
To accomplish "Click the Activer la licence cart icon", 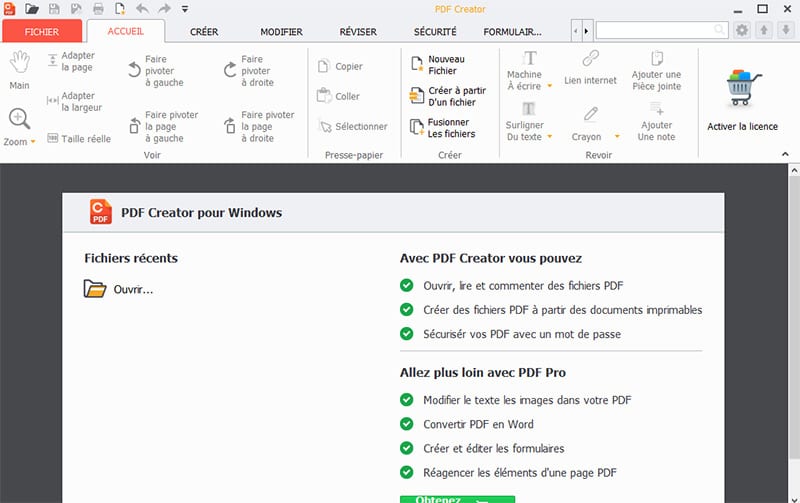I will click(742, 88).
